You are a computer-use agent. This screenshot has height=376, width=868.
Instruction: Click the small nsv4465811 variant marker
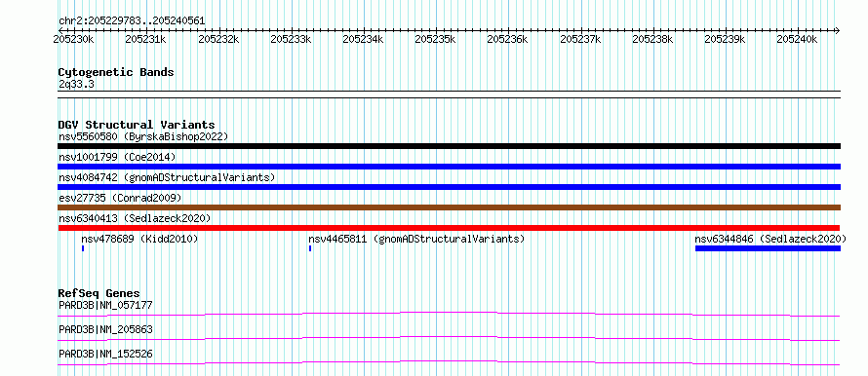310,248
